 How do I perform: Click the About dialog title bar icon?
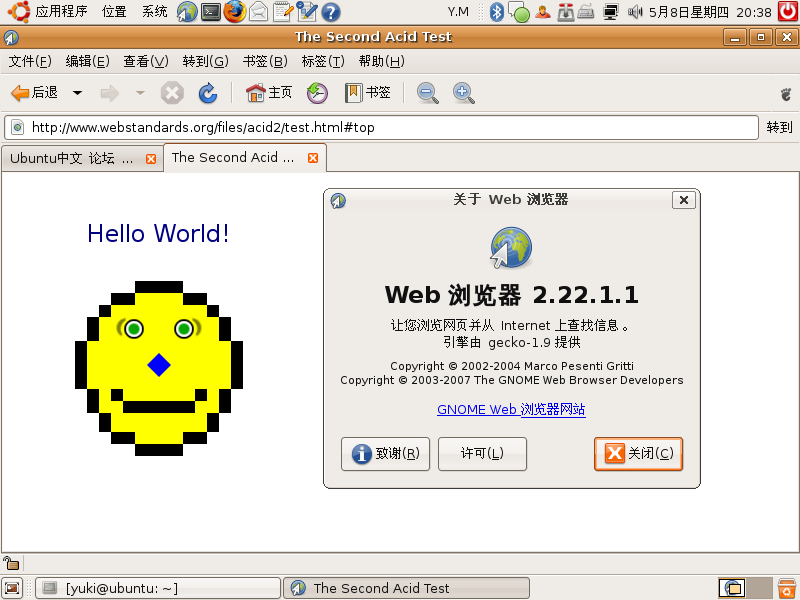[x=338, y=201]
